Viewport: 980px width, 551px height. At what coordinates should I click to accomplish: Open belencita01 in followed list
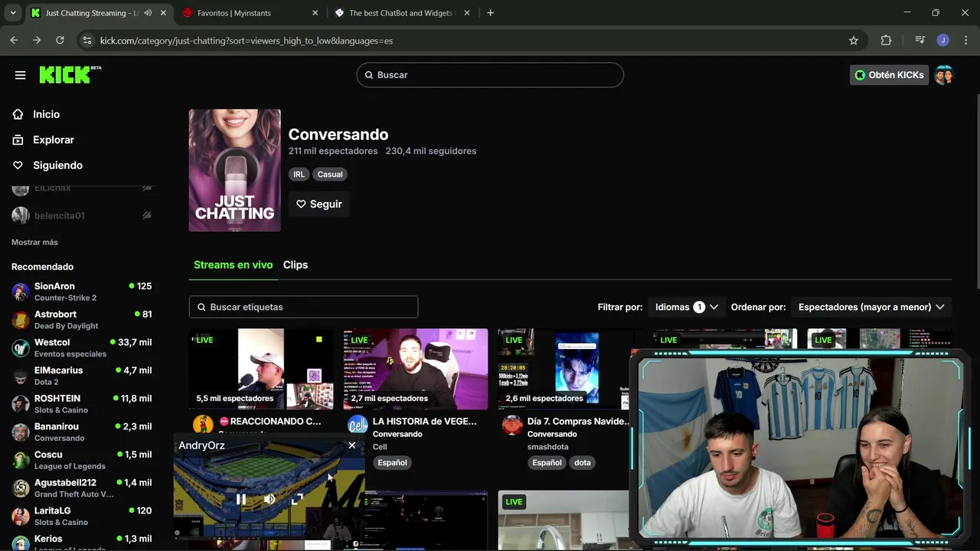[x=82, y=216]
